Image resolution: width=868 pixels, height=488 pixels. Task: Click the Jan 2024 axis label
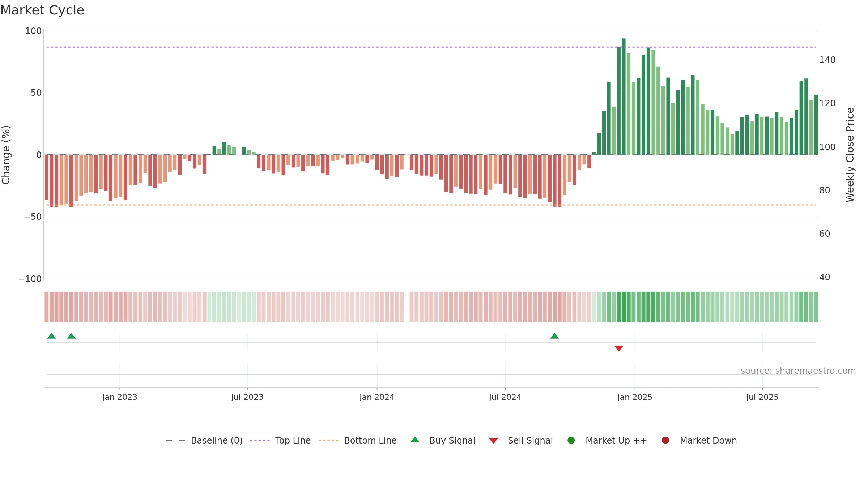377,397
